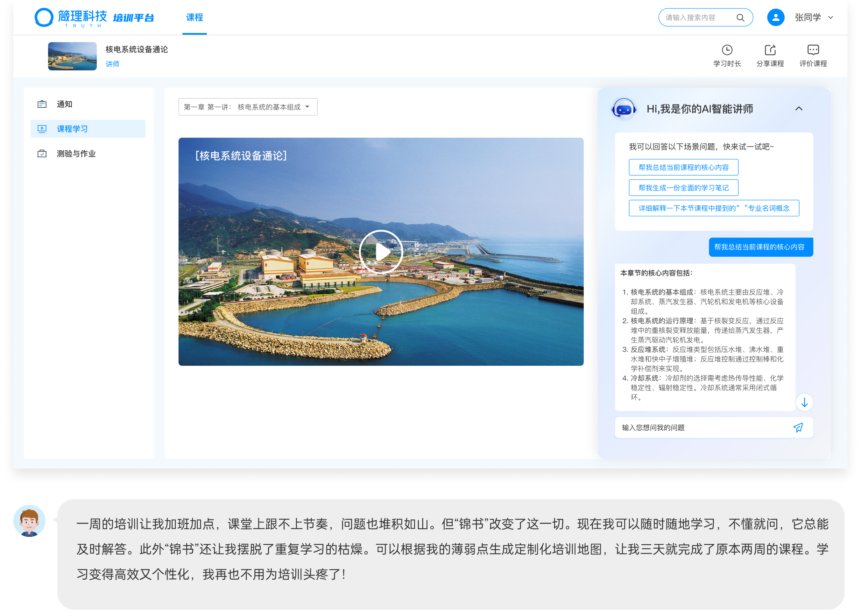Click the 分享课程 label

pyautogui.click(x=770, y=64)
